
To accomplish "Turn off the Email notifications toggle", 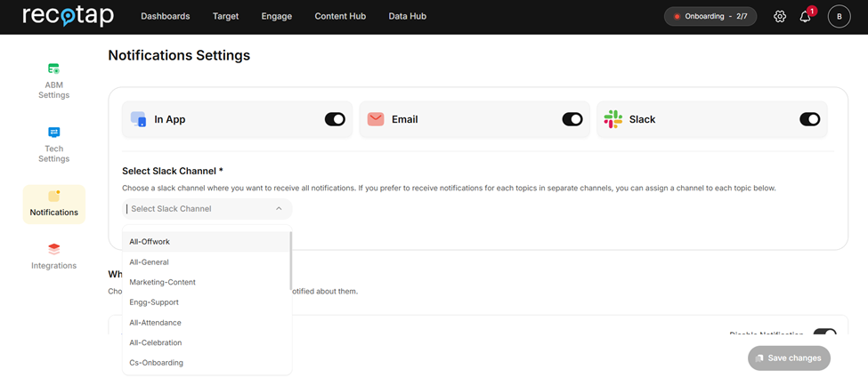I will [572, 119].
